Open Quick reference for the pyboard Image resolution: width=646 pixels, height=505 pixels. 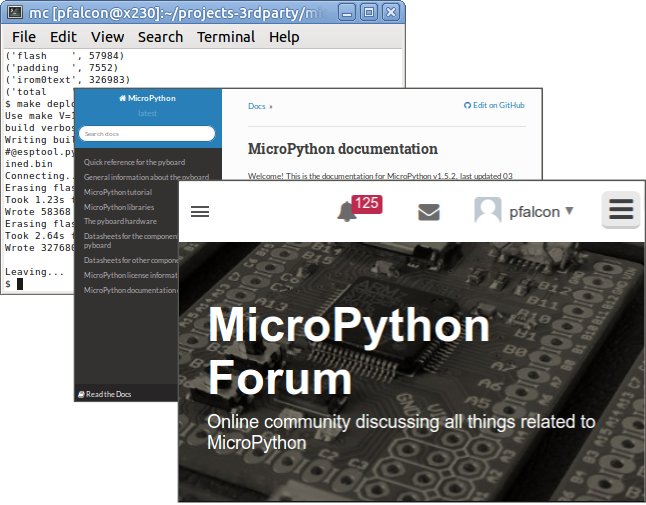click(x=134, y=162)
